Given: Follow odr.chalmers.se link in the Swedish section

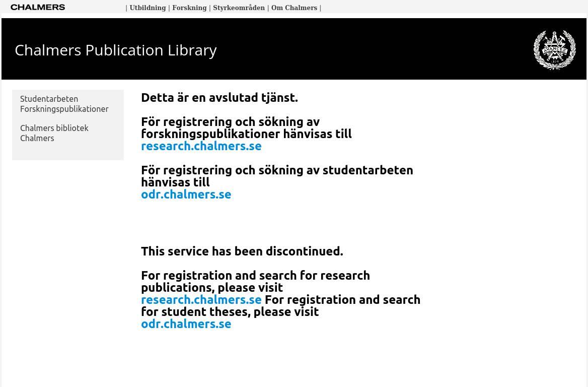Looking at the screenshot, I should (186, 195).
